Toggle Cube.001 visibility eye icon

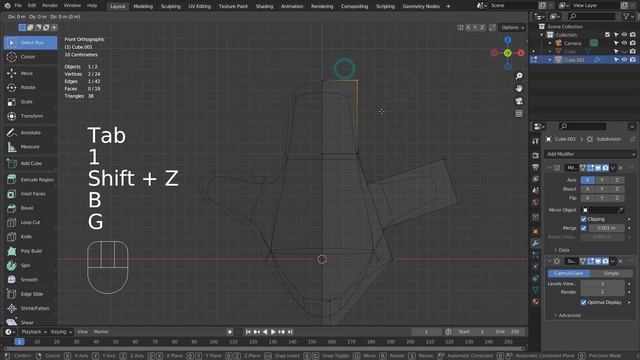pos(624,60)
